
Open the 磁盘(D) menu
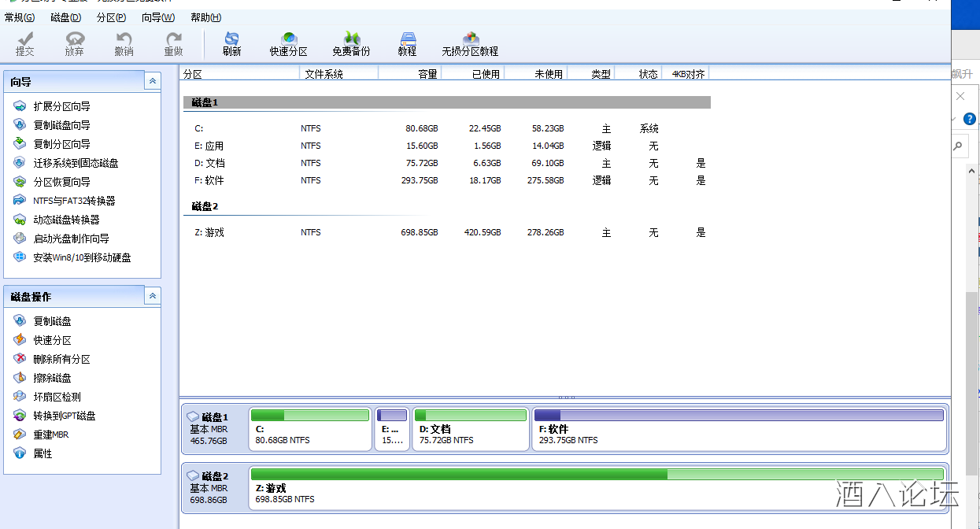65,17
